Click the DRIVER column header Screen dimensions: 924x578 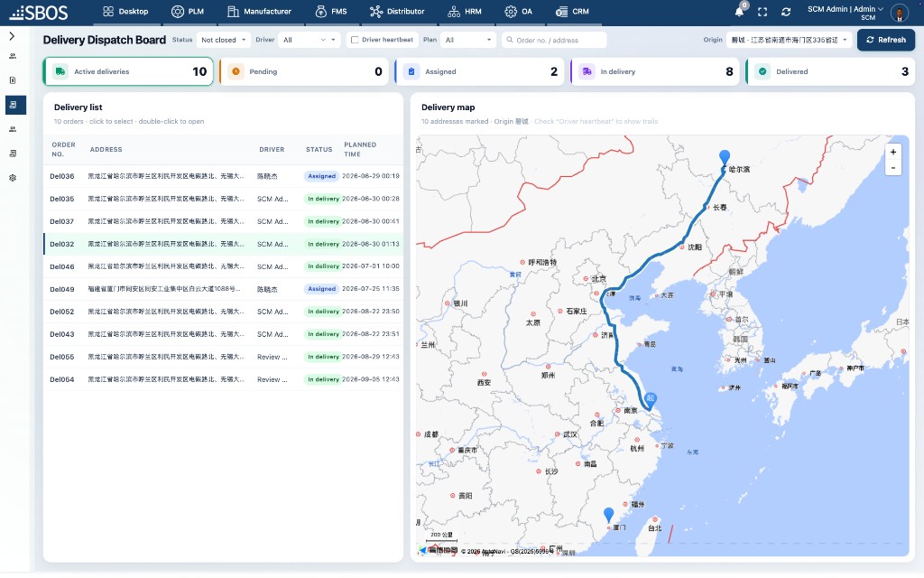[x=272, y=150]
